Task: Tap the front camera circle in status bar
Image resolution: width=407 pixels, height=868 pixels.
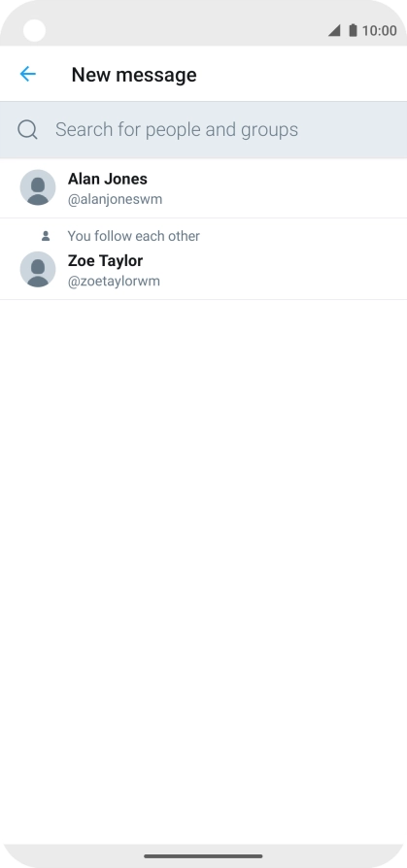Action: [34, 30]
